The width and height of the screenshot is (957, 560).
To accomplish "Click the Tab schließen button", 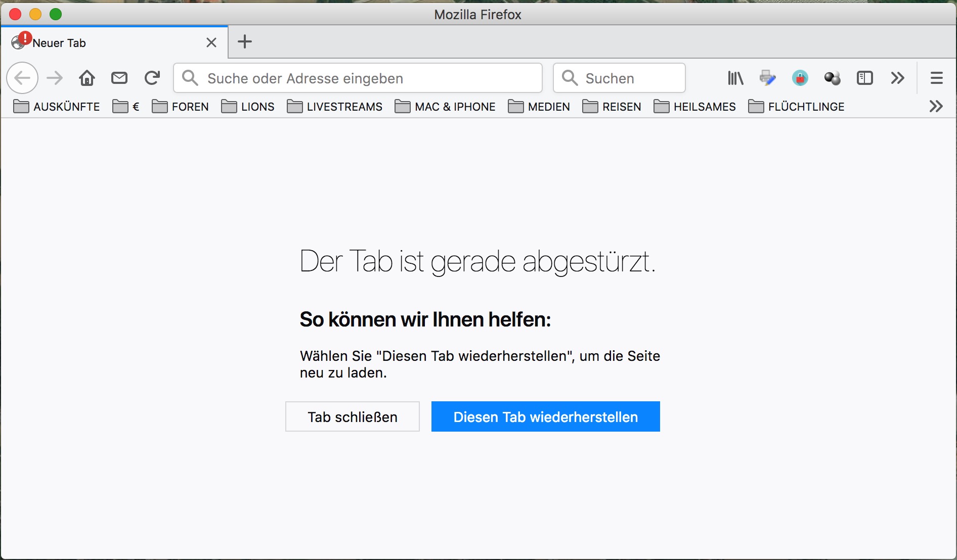I will [353, 416].
